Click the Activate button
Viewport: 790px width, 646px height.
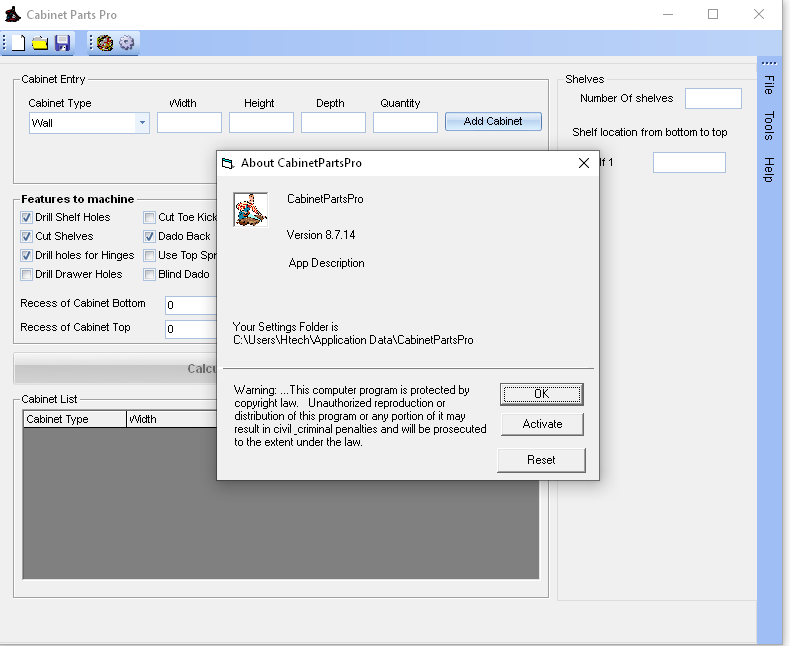(542, 424)
